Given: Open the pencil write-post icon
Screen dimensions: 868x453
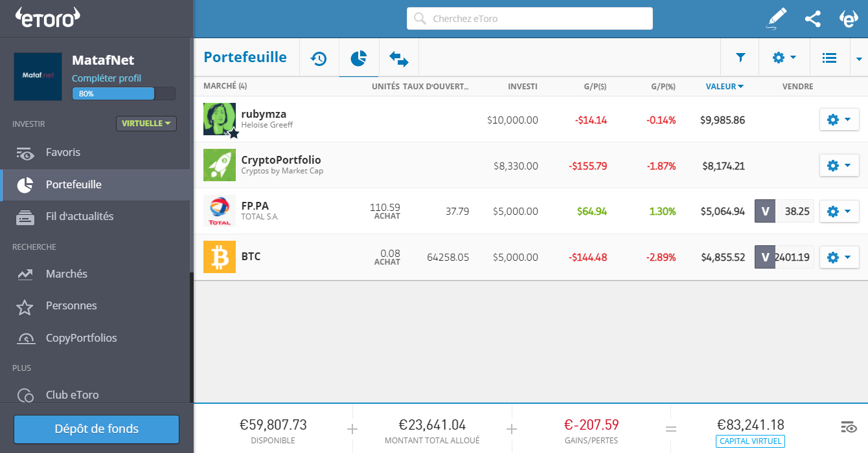Looking at the screenshot, I should (x=776, y=18).
